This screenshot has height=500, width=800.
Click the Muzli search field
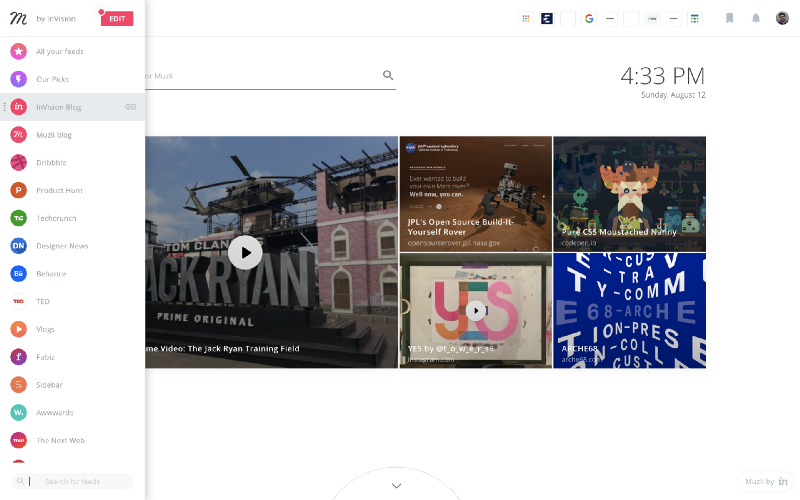(x=270, y=76)
